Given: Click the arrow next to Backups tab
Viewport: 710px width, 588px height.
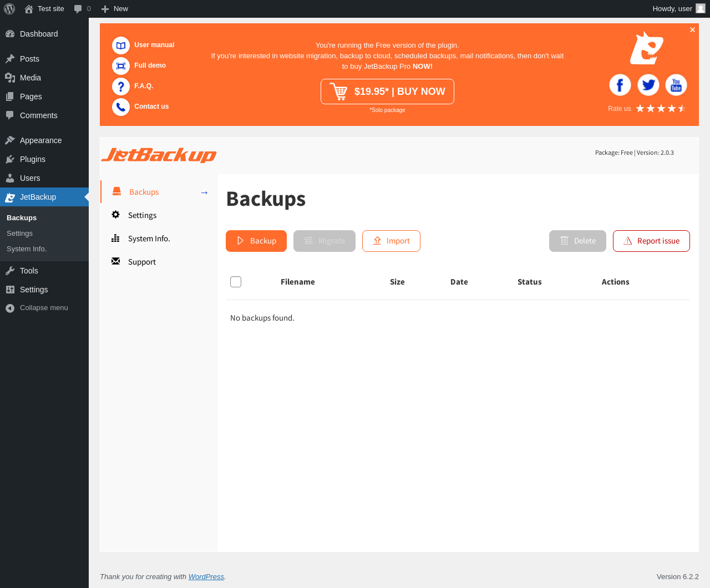Looking at the screenshot, I should (204, 192).
